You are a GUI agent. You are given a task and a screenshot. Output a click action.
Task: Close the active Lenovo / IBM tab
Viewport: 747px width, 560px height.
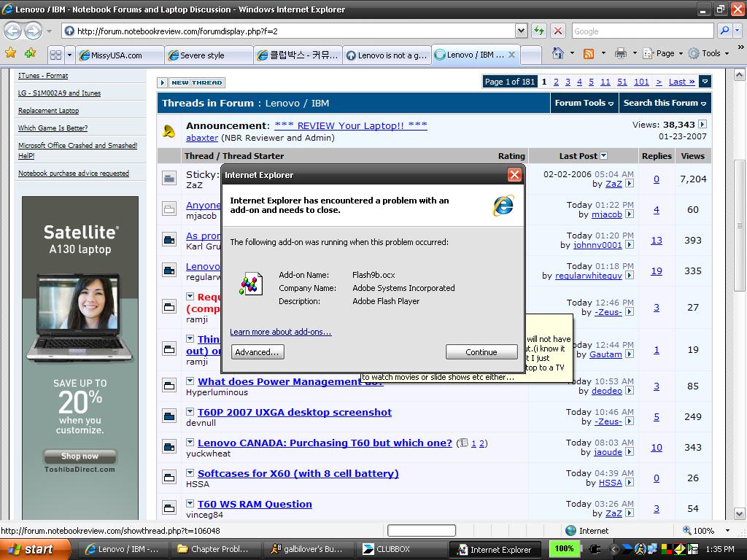click(x=511, y=55)
